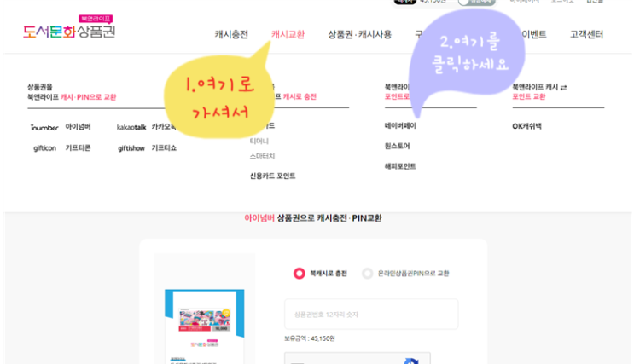Select the 북캐시로 충전 radio button
This screenshot has width=634, height=364.
click(x=300, y=274)
